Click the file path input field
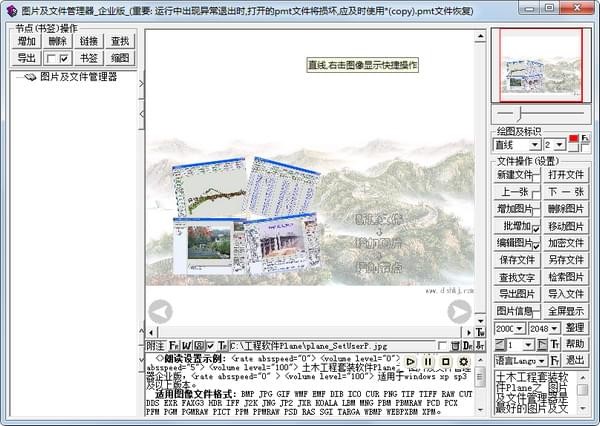 point(332,346)
